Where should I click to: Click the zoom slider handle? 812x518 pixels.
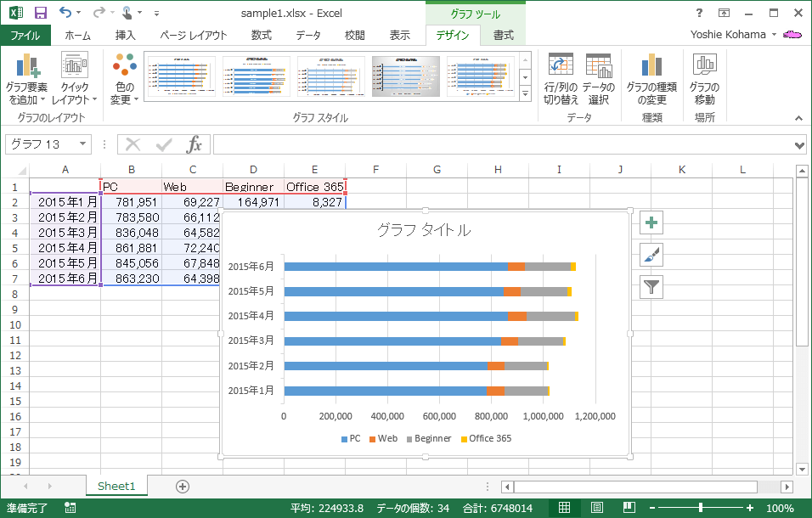pos(700,508)
